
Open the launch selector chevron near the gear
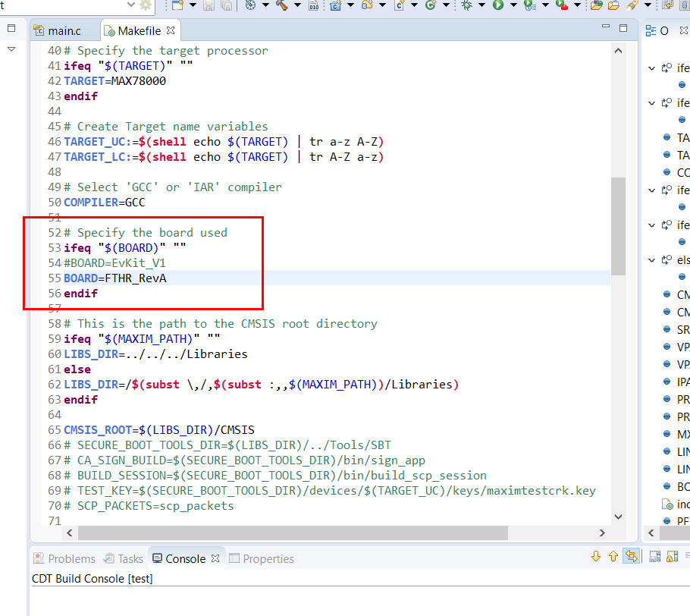click(131, 5)
